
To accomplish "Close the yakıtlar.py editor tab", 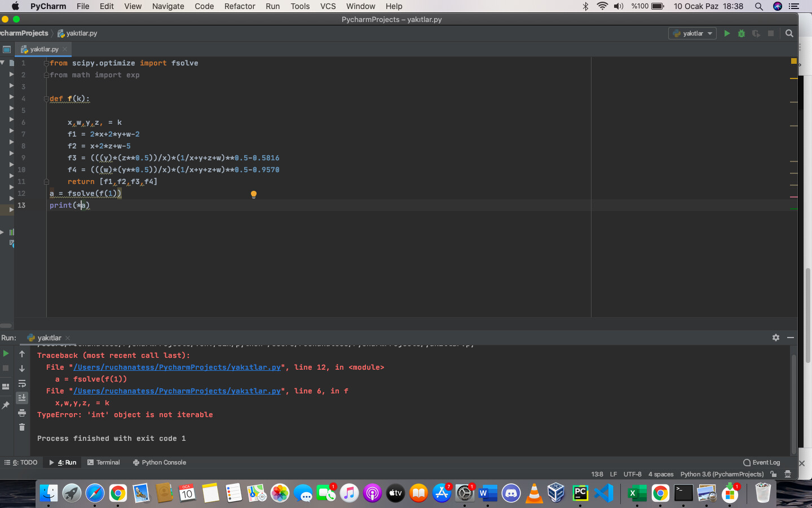I will pos(65,49).
